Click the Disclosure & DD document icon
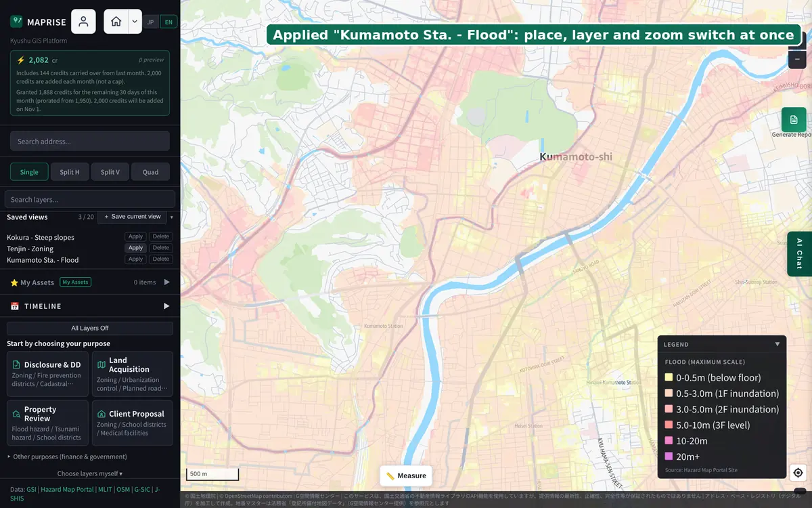The image size is (812, 508). (16, 364)
